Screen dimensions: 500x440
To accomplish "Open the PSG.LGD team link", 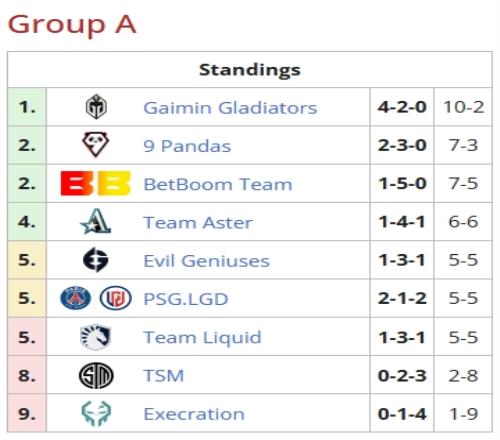I will point(186,299).
